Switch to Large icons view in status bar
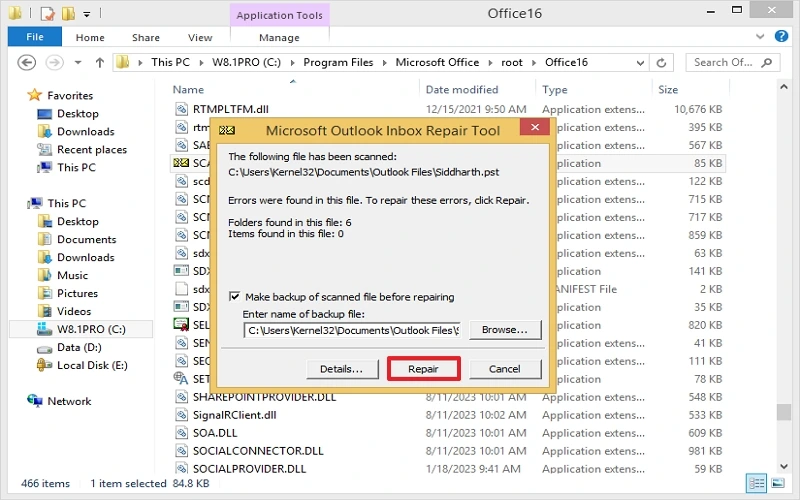Screen dimensions: 800x500 (778, 483)
